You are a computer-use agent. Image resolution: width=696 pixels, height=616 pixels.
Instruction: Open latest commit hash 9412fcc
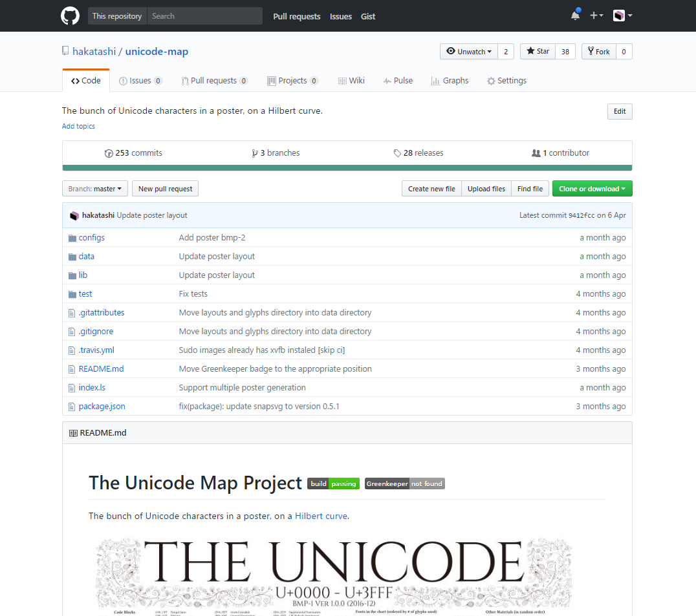[582, 215]
